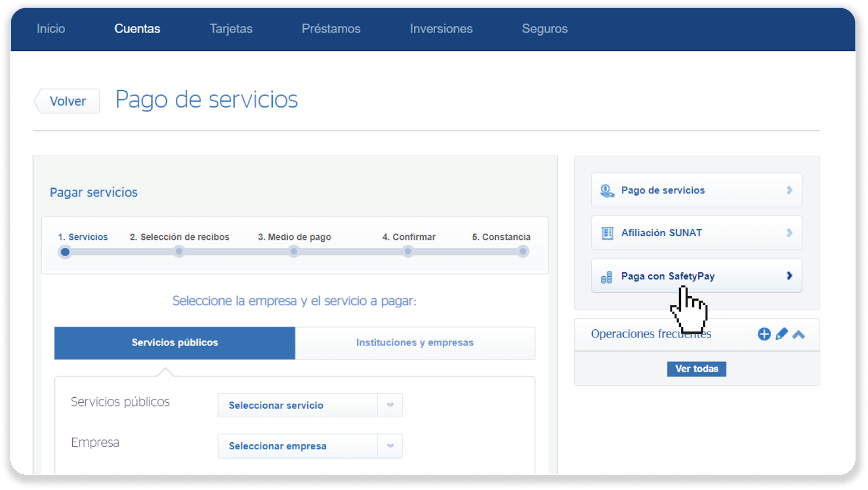868x490 pixels.
Task: Collapse the Operaciones frecuentes panel
Action: (799, 335)
